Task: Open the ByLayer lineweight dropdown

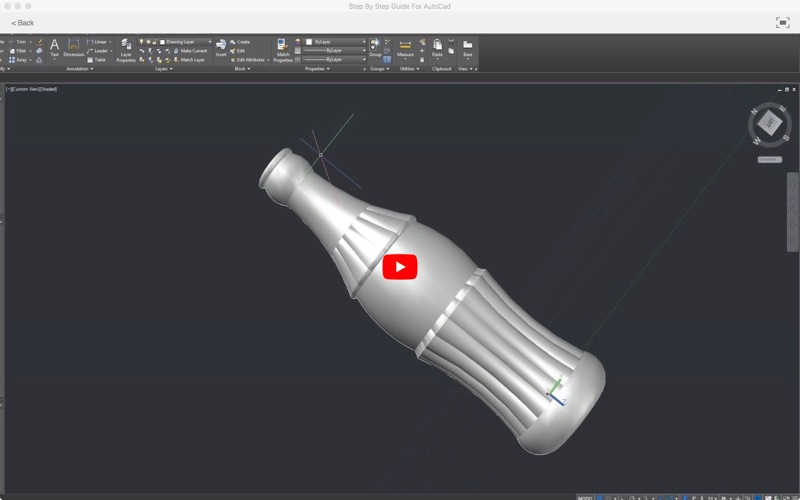Action: pos(364,51)
